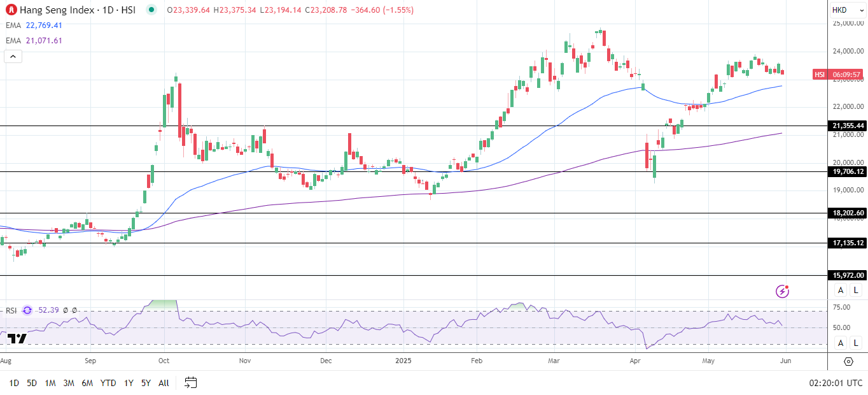Click the countdown 06:09:57 label
Image resolution: width=868 pixels, height=395 pixels.
(x=846, y=75)
